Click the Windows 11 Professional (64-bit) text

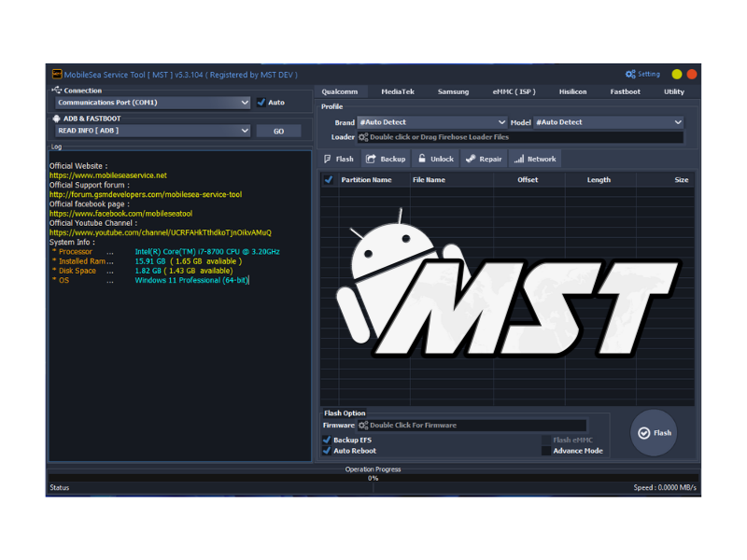pyautogui.click(x=191, y=281)
